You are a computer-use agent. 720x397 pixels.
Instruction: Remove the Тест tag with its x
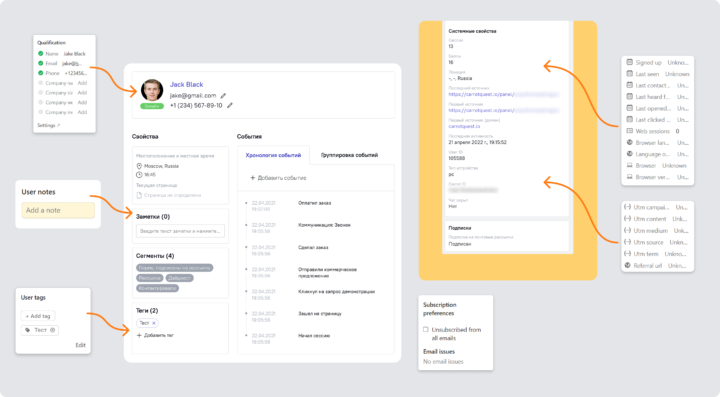coord(154,323)
